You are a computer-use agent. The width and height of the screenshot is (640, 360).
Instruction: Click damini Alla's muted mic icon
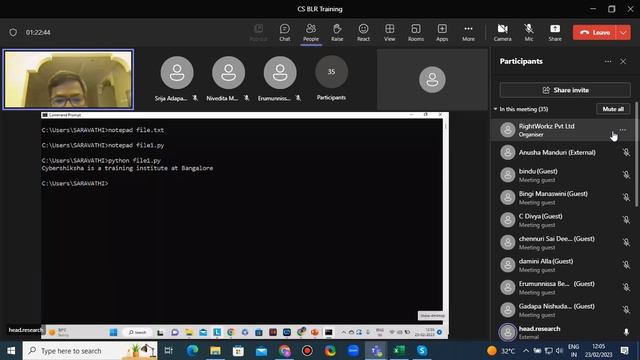point(626,264)
